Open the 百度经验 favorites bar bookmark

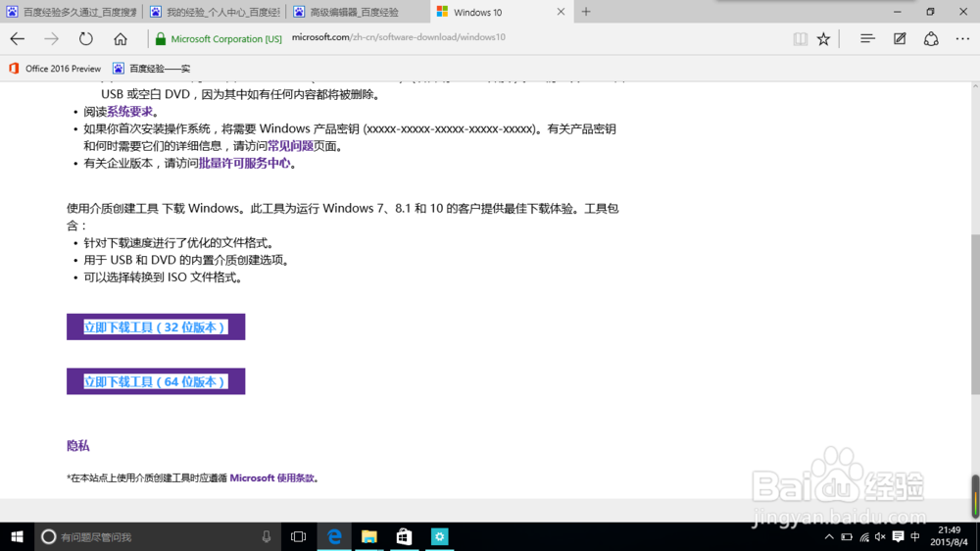coord(152,69)
